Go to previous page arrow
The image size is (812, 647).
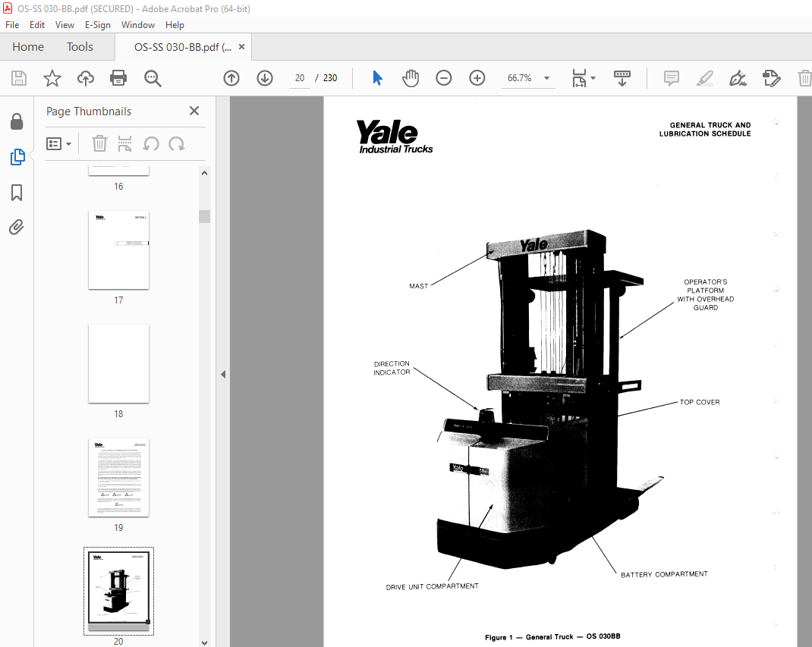231,78
